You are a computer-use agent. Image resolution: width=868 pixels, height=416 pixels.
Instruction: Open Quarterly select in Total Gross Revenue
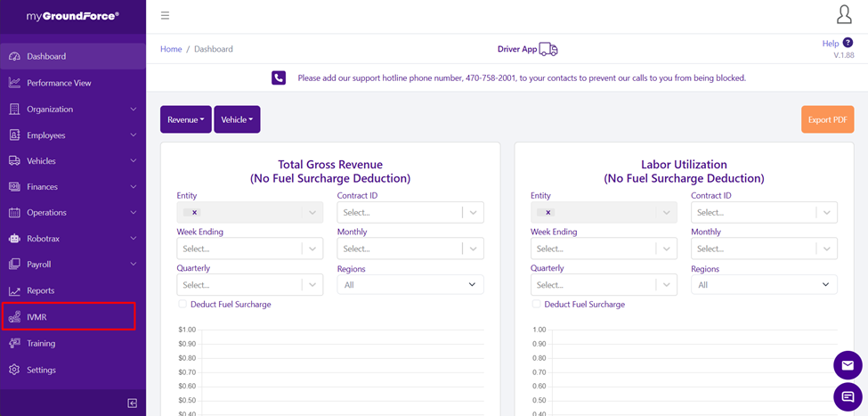(249, 285)
